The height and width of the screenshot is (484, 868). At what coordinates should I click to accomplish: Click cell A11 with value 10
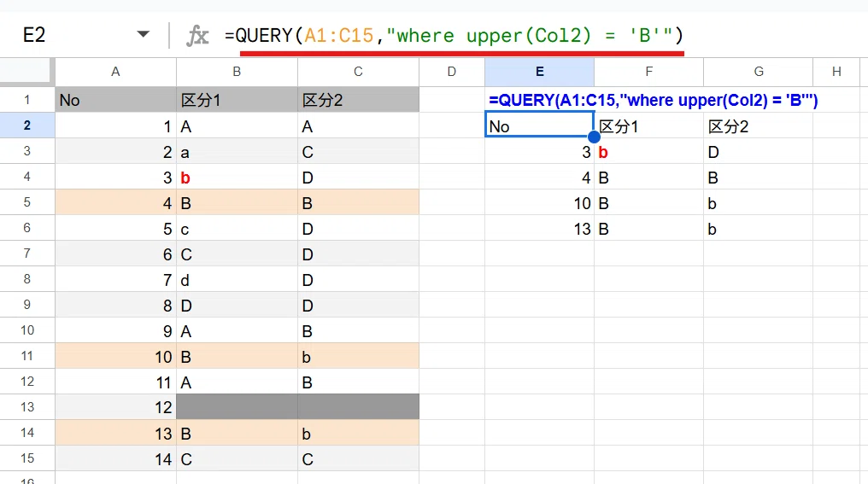pos(115,356)
